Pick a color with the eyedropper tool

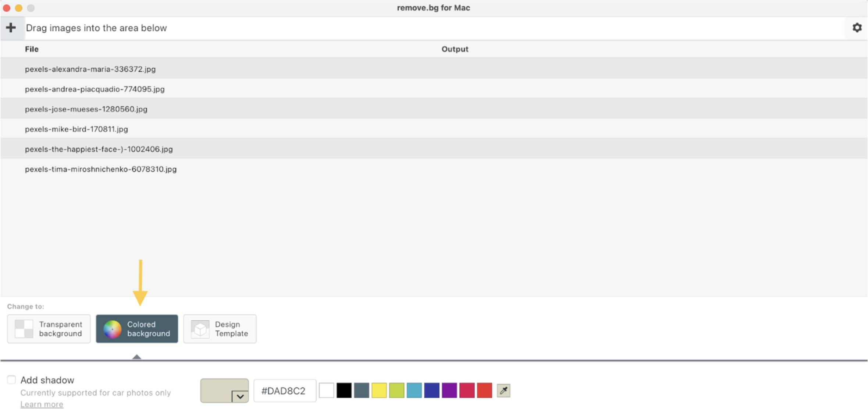pos(504,391)
